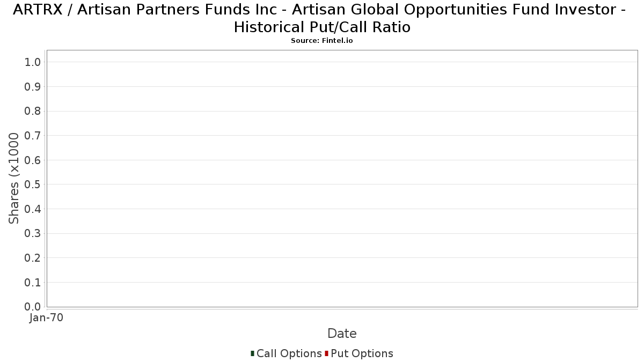Click the red Put Options legend swatch
This screenshot has height=362, width=644.
326,353
